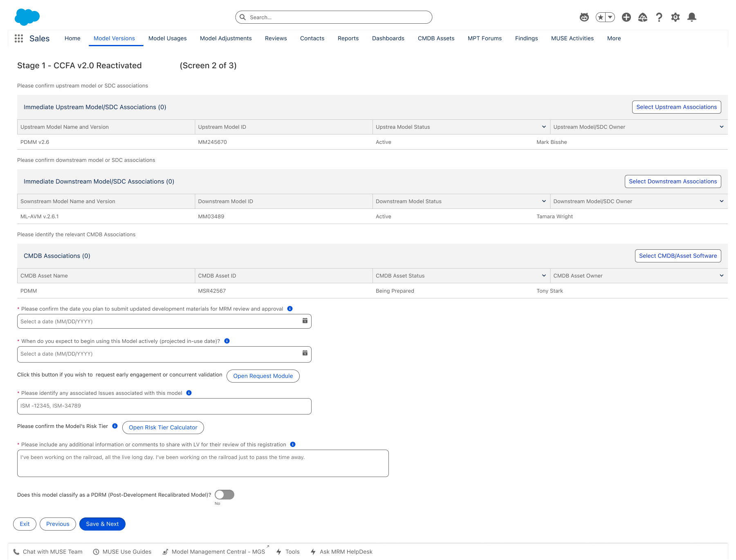Open the Help question mark icon
736x560 pixels.
pyautogui.click(x=659, y=17)
